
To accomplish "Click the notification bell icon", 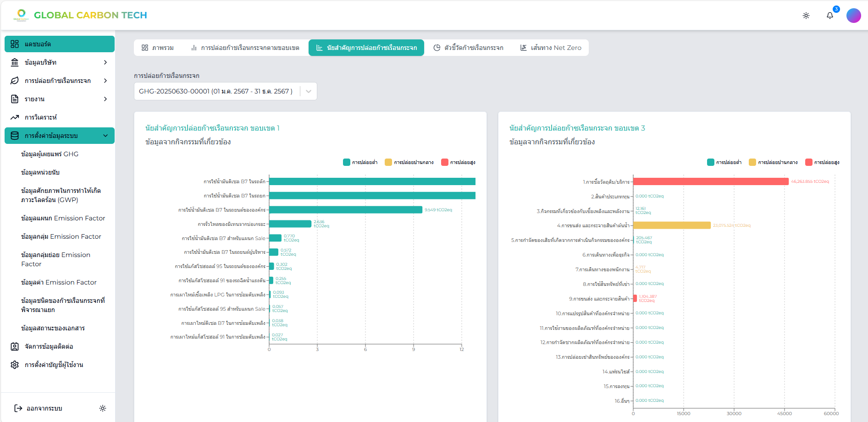I will tap(829, 16).
